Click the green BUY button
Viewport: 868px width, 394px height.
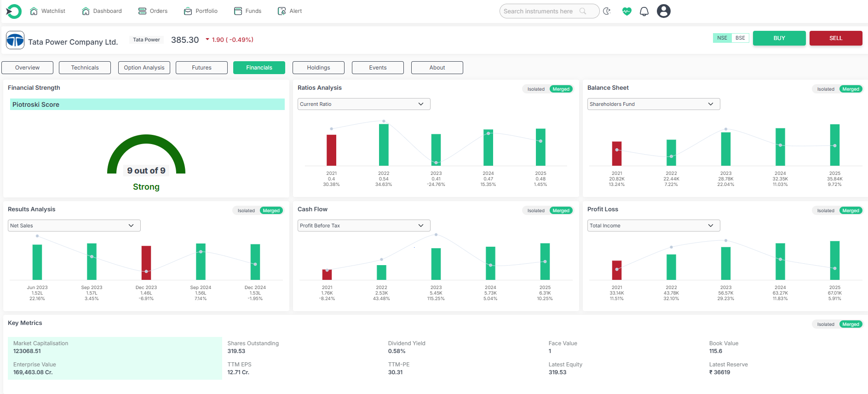click(779, 38)
